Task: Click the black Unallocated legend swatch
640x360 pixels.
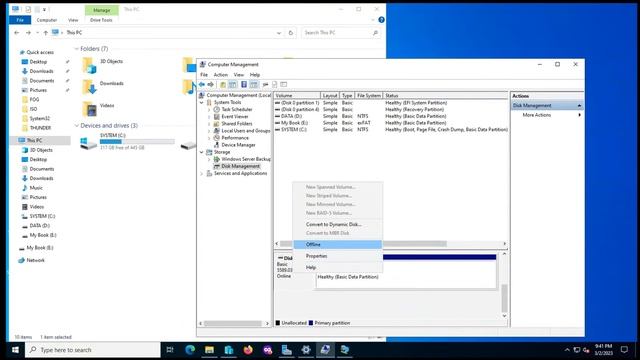Action: [x=278, y=323]
